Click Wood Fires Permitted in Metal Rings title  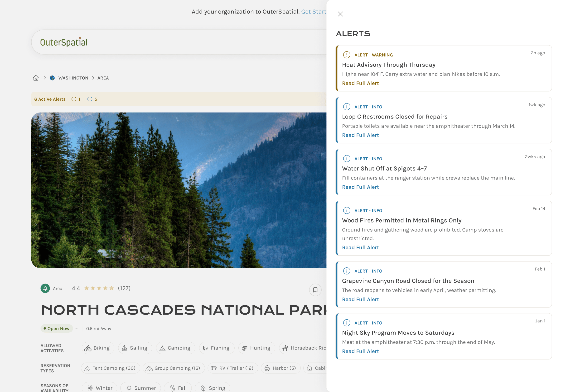pos(402,220)
